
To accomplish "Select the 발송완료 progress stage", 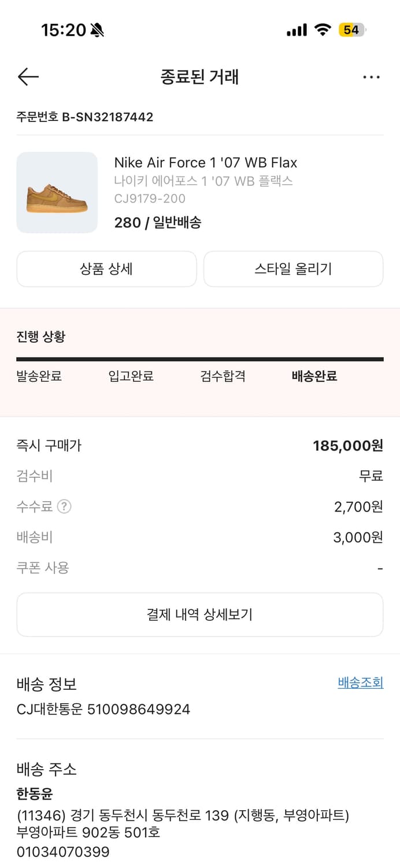I will pyautogui.click(x=39, y=376).
